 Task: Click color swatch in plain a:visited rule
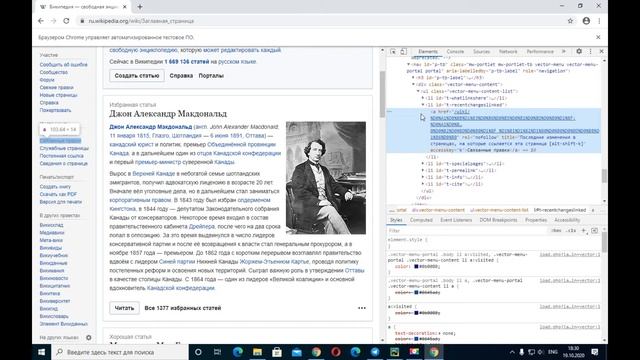tap(416, 313)
